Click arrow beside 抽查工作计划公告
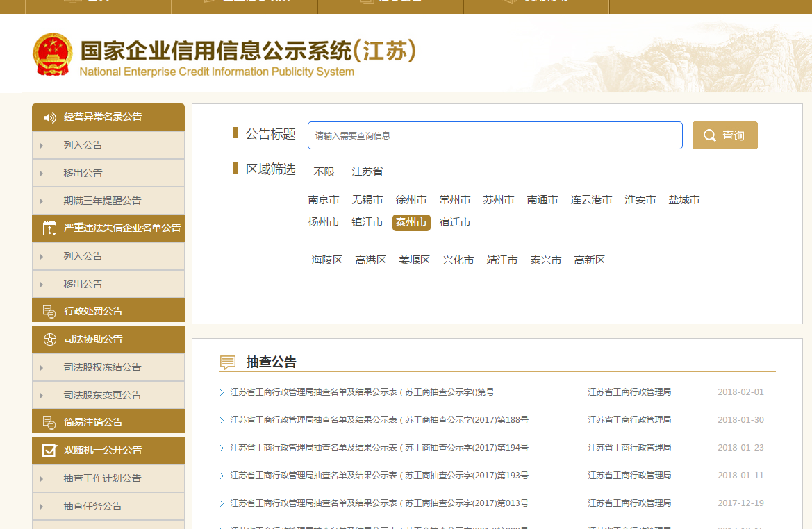Viewport: 812px width, 529px height. click(42, 479)
